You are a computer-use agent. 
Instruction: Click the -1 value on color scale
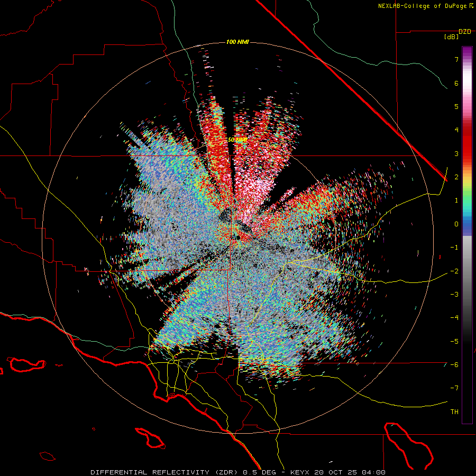coord(454,248)
